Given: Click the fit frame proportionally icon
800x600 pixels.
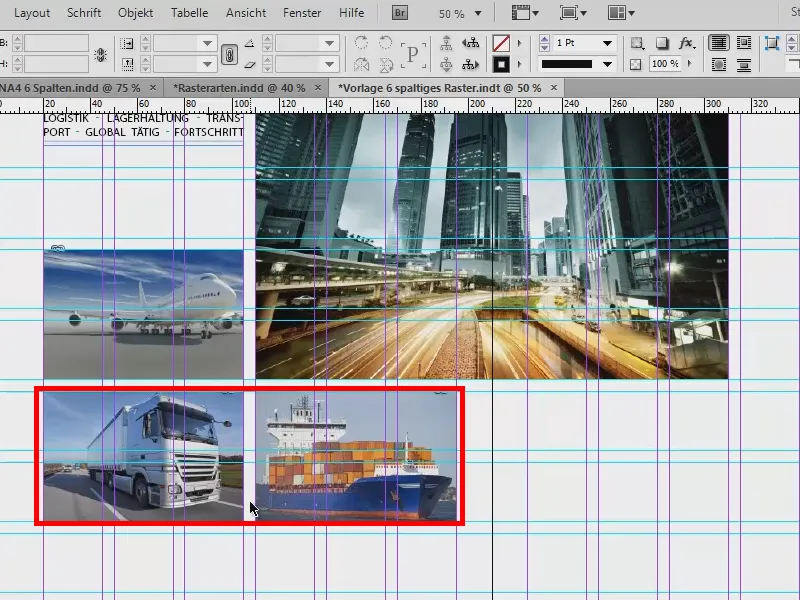Looking at the screenshot, I should click(x=772, y=43).
